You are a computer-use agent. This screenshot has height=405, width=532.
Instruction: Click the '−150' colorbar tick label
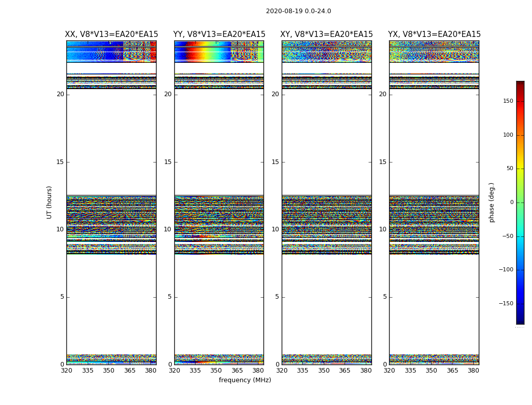click(x=506, y=303)
